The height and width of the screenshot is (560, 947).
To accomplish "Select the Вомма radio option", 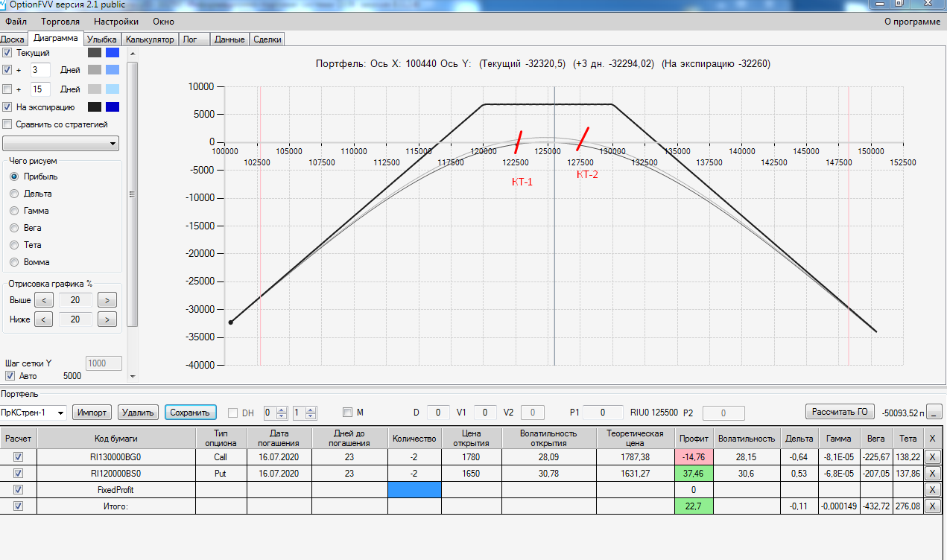I will point(14,262).
